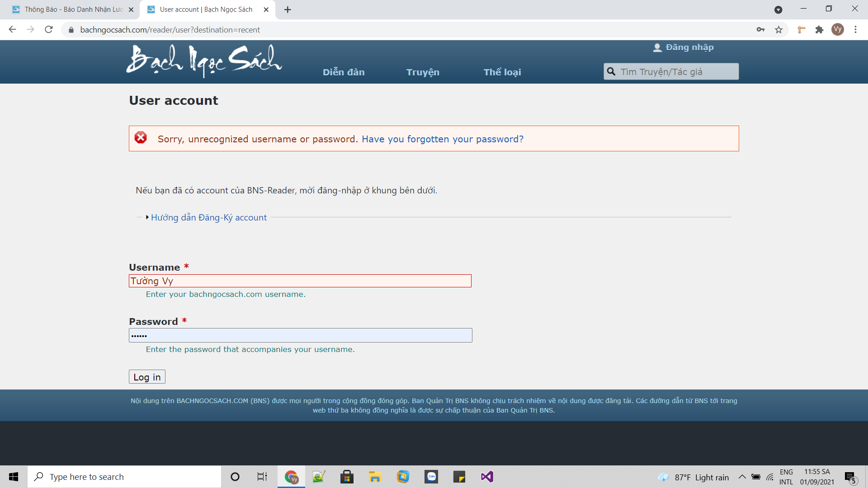This screenshot has height=488, width=868.
Task: Open Chrome three-dot menu
Action: coord(855,30)
